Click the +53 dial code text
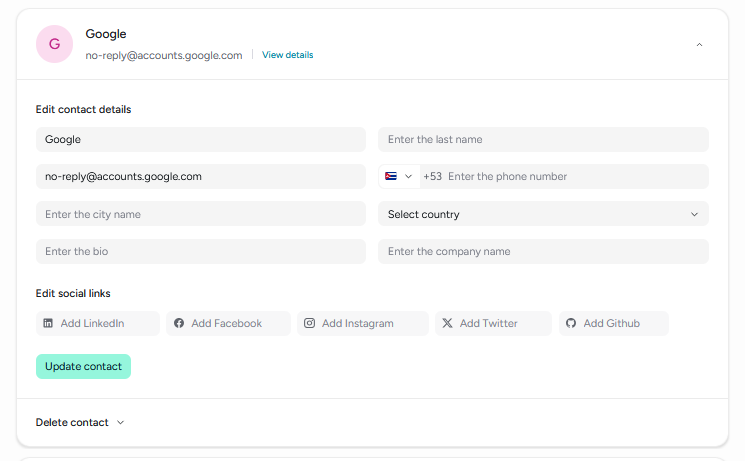747x461 pixels. click(433, 177)
